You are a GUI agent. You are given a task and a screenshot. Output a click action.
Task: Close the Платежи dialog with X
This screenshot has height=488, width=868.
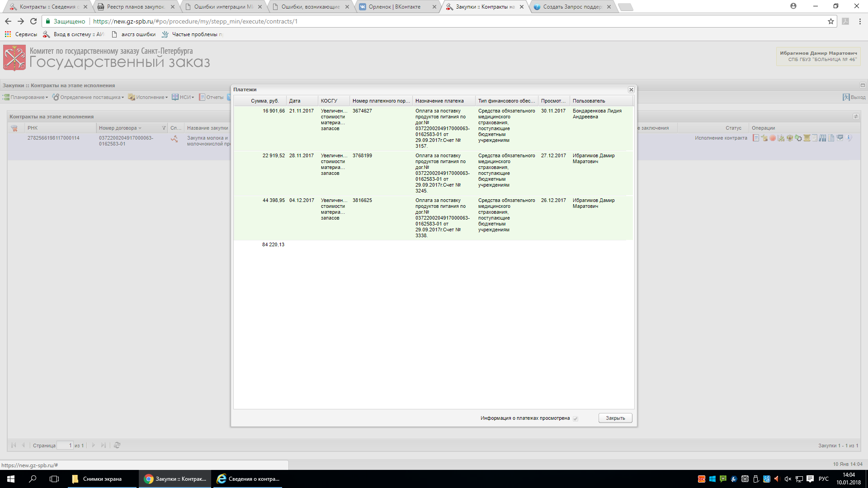pyautogui.click(x=631, y=90)
